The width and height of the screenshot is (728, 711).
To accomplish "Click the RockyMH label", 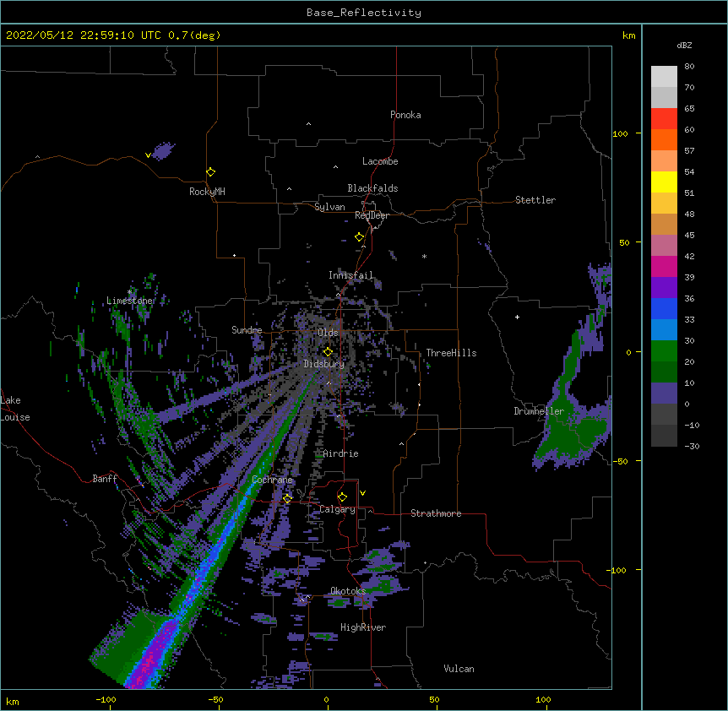I will click(207, 191).
